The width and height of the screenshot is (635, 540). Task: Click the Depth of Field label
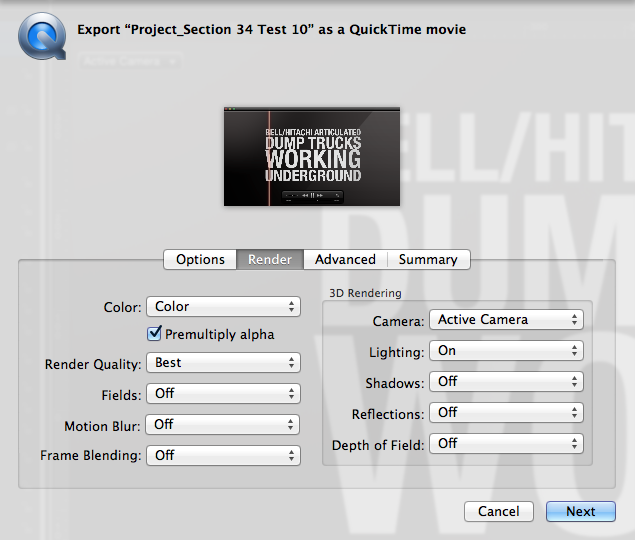coord(378,445)
